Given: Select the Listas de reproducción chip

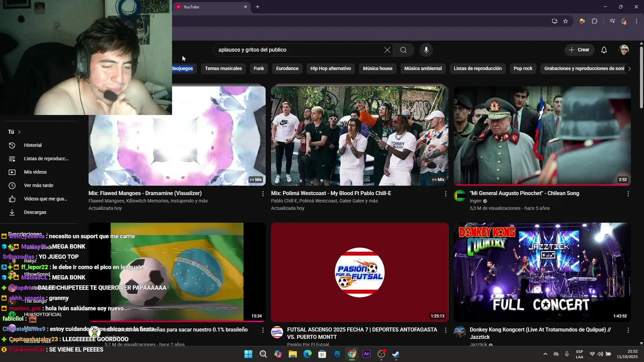Looking at the screenshot, I should pyautogui.click(x=477, y=68).
